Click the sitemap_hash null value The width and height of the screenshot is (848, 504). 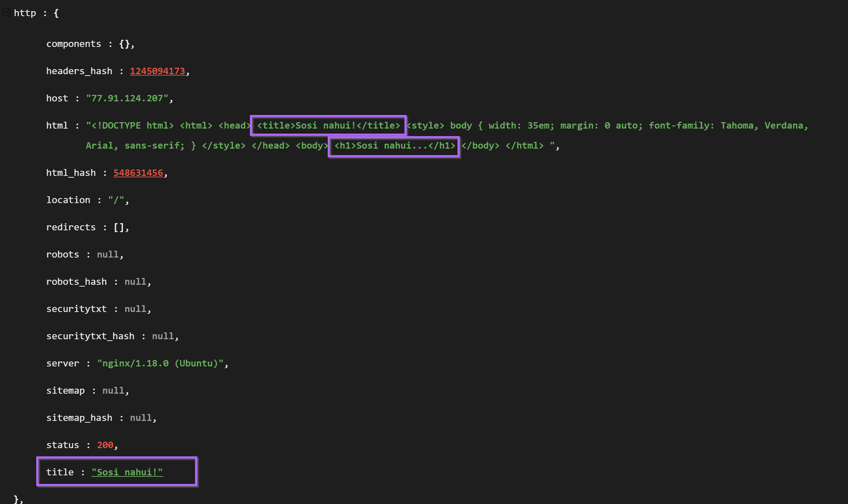pos(141,418)
